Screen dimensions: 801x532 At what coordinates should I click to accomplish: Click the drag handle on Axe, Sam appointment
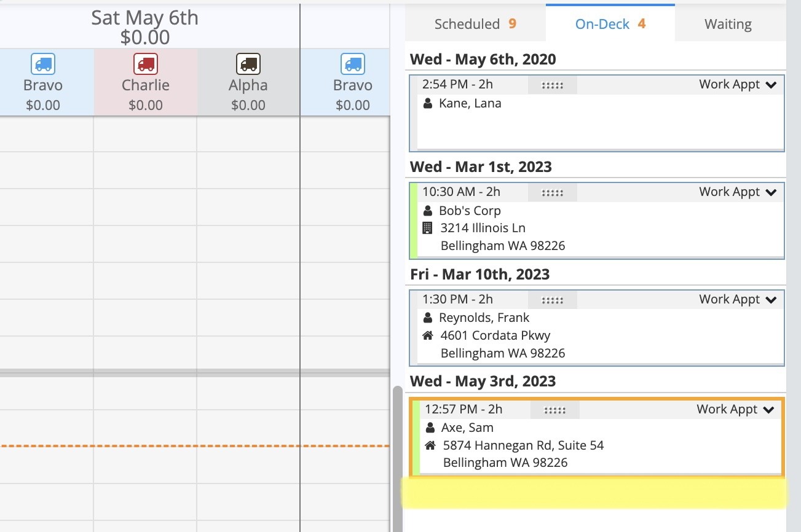point(554,410)
